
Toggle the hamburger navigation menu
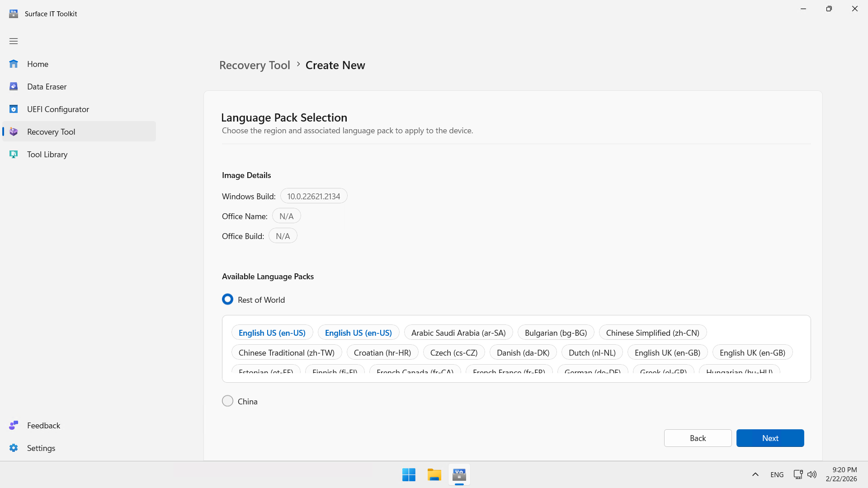click(x=14, y=41)
